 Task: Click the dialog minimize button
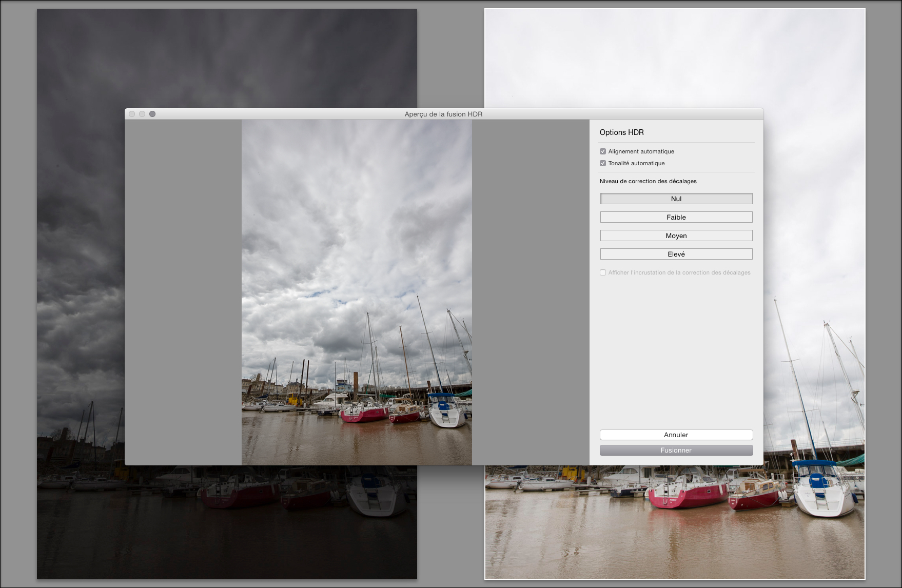point(142,114)
